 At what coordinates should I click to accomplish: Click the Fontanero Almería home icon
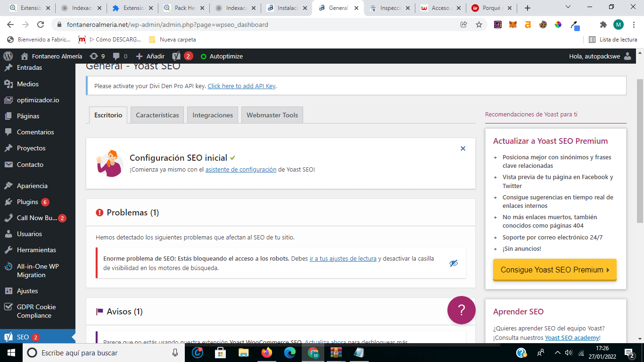coord(25,56)
